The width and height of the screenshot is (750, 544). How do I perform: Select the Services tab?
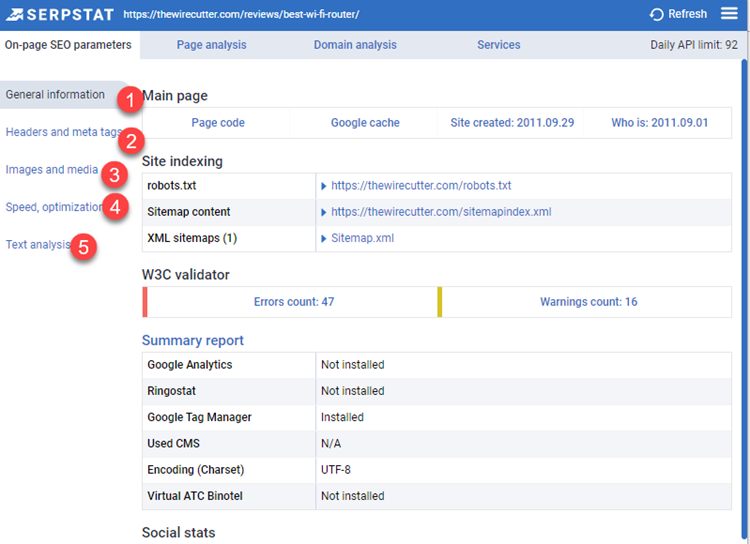[498, 45]
